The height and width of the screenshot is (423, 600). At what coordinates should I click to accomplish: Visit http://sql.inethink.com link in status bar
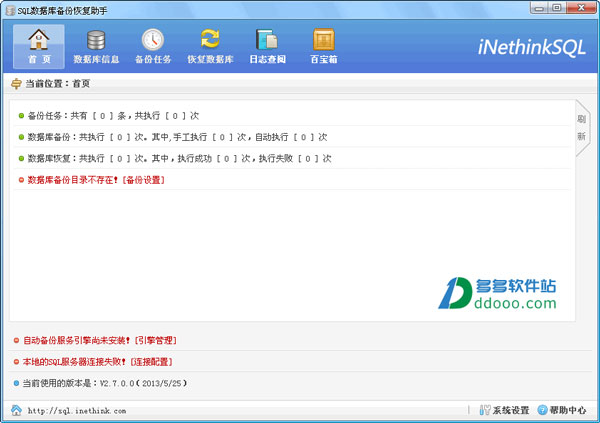tap(77, 411)
